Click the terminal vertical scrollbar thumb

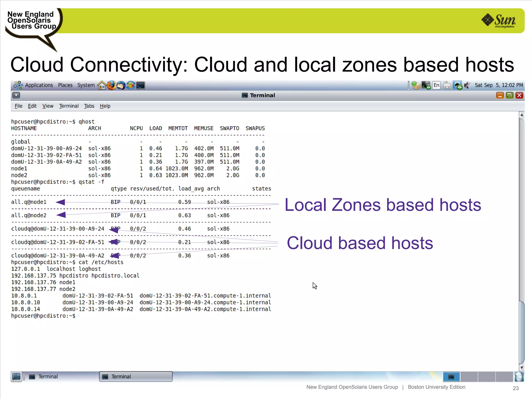(522, 332)
